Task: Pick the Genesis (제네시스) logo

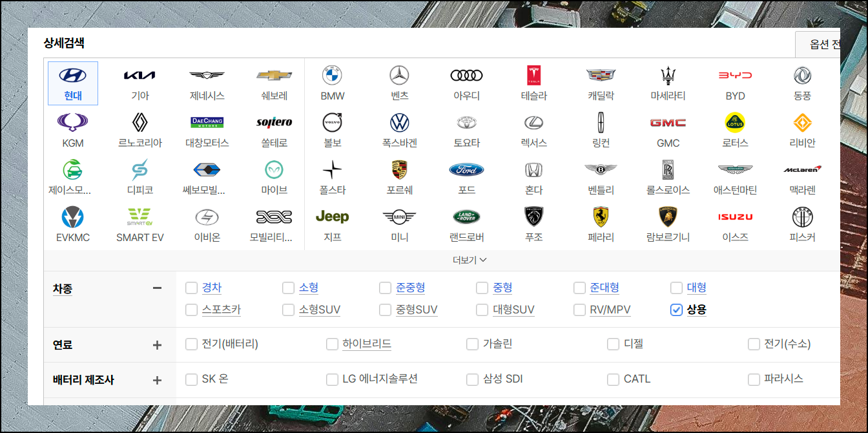Action: tap(207, 76)
